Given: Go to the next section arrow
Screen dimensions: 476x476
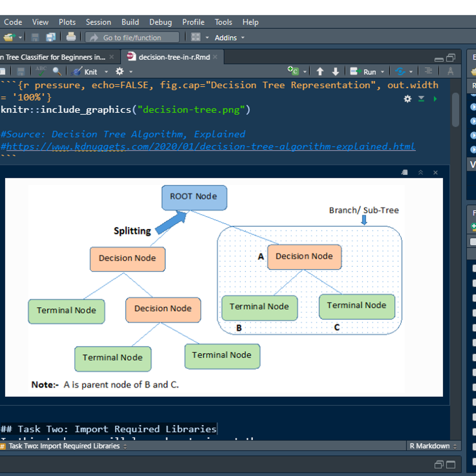Looking at the screenshot, I should pyautogui.click(x=336, y=71).
